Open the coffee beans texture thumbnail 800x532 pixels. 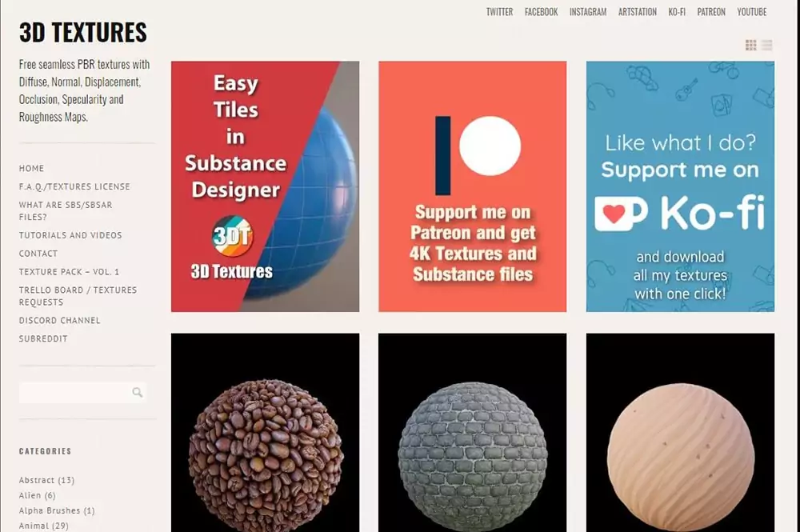265,433
